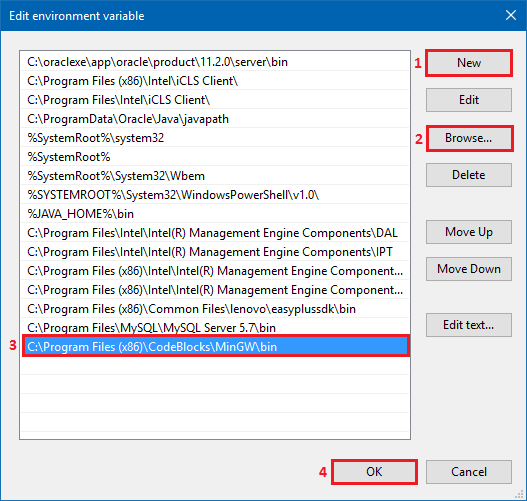Delete the selected path entry

(x=469, y=175)
